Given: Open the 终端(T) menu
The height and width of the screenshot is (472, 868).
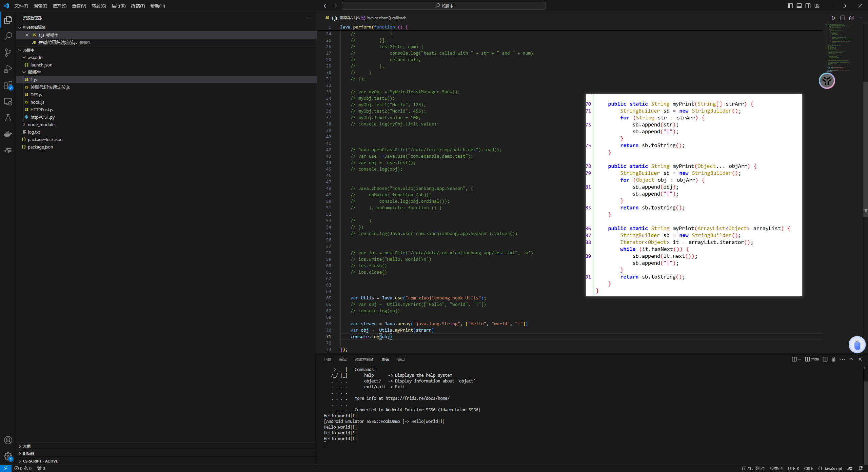Looking at the screenshot, I should (x=138, y=6).
